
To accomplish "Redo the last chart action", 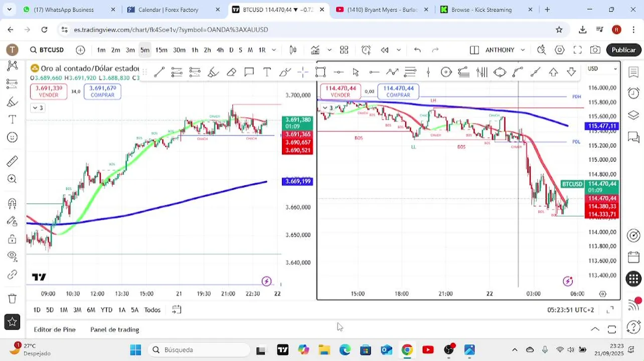I will point(435,50).
